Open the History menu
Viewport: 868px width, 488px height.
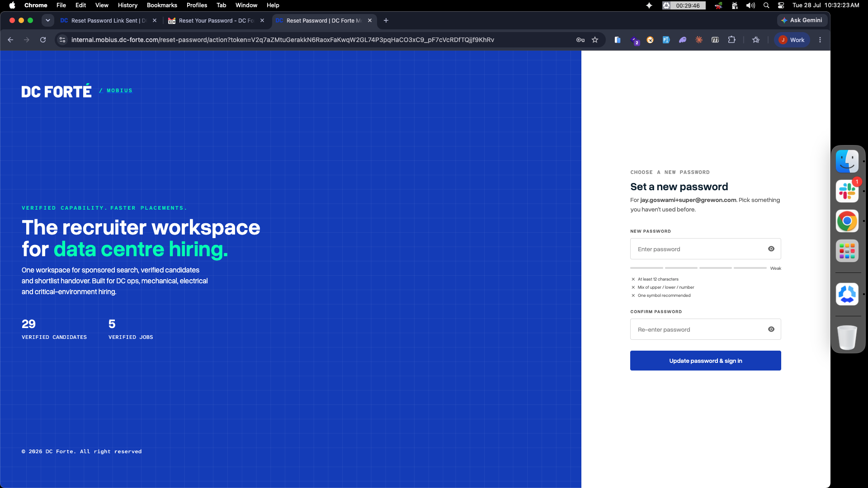pyautogui.click(x=127, y=5)
